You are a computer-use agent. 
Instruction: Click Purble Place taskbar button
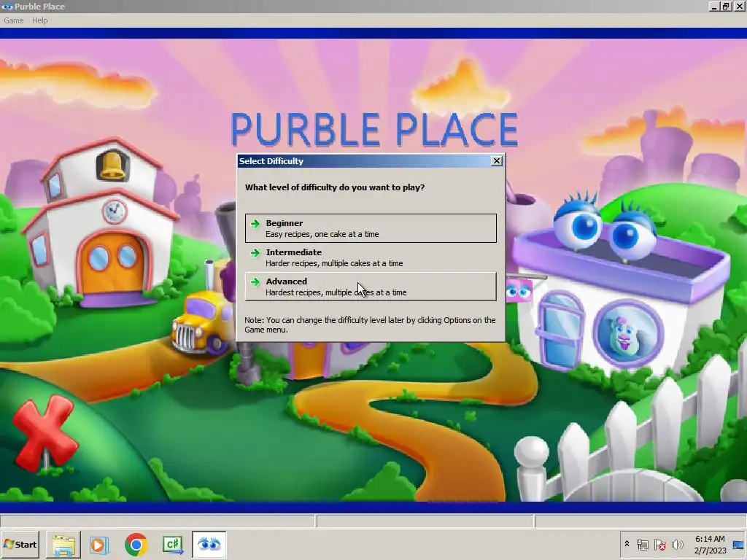pos(209,544)
